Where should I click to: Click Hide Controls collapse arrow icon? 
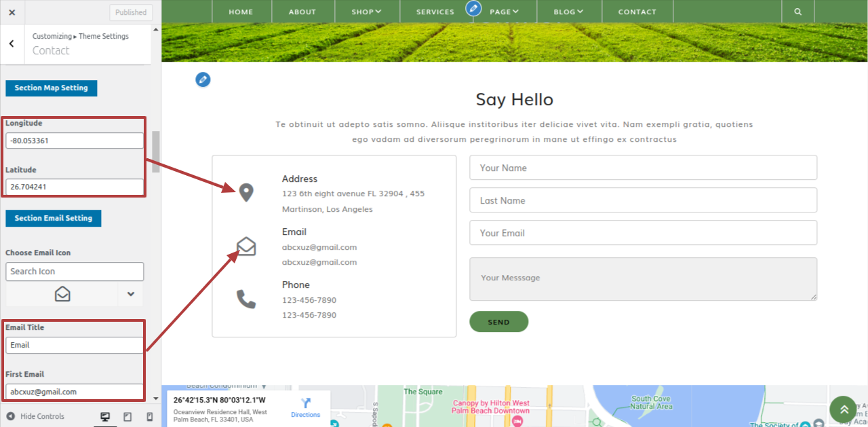[11, 416]
